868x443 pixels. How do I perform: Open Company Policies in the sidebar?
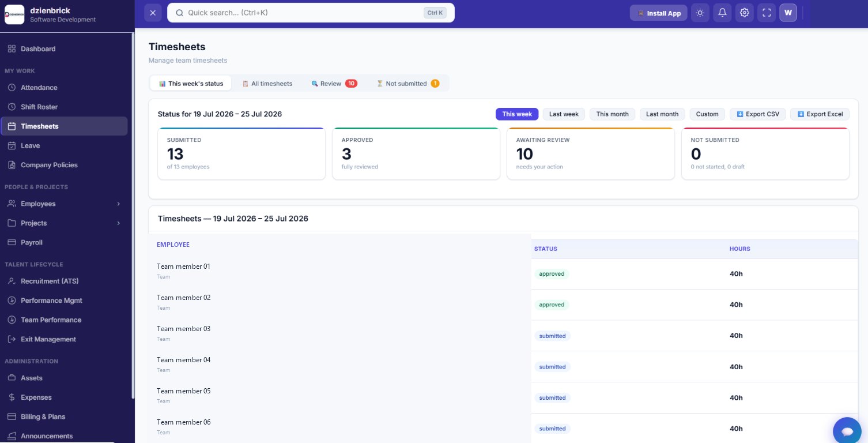pyautogui.click(x=64, y=165)
